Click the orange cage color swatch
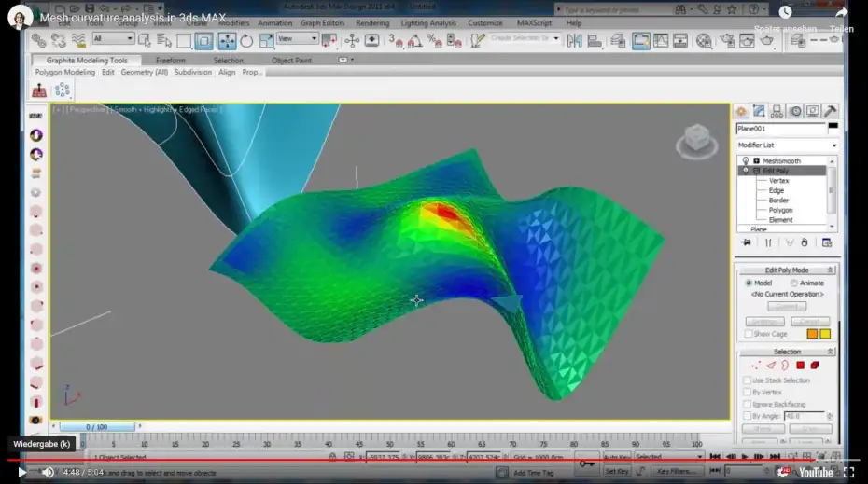The height and width of the screenshot is (484, 868). [812, 334]
